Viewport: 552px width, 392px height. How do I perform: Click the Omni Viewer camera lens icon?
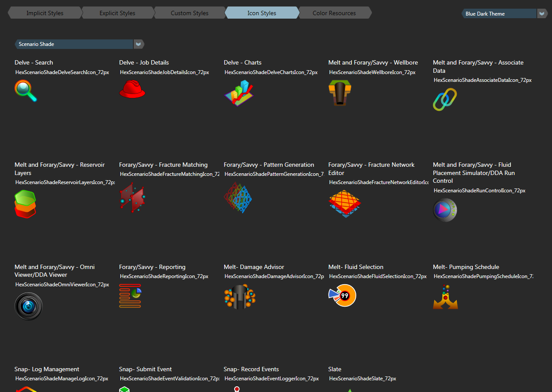click(29, 306)
